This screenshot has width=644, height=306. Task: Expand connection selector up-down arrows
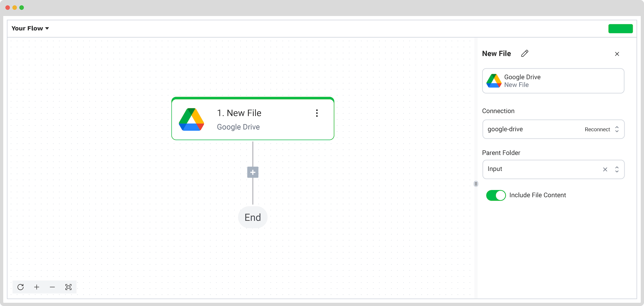coord(617,129)
